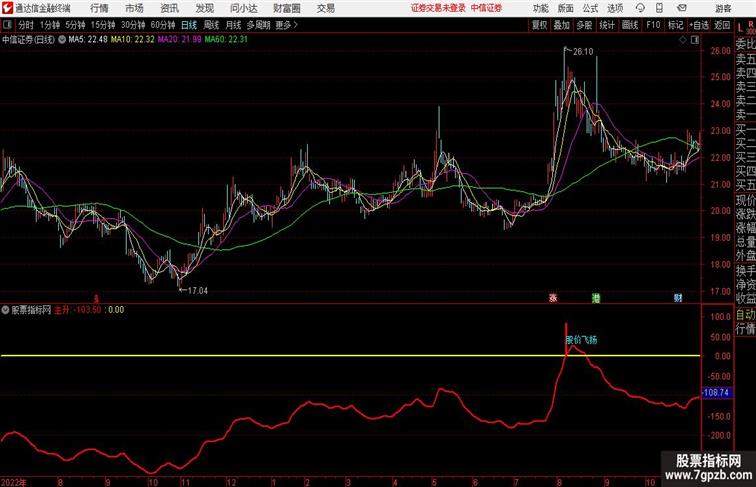The image size is (756, 487).
Task: Click the Tongdaxin app logo icon
Action: tap(7, 8)
